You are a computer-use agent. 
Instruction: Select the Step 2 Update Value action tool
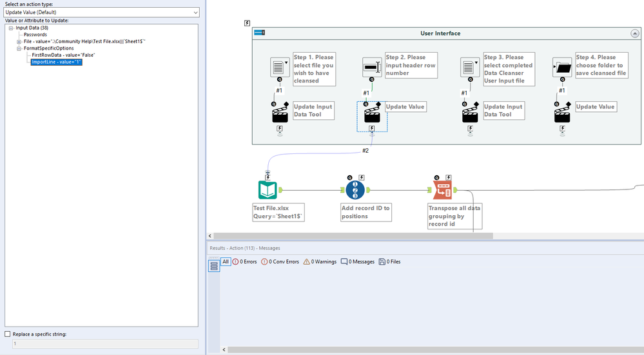(372, 113)
